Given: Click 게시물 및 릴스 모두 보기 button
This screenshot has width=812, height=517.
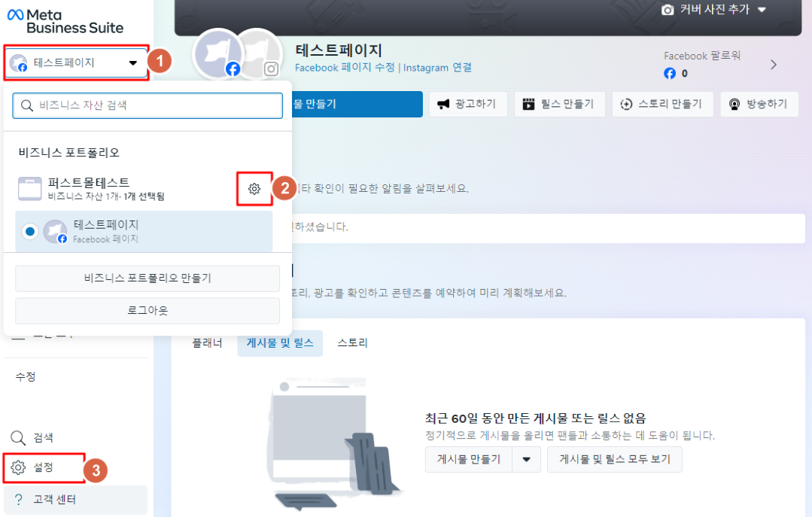Looking at the screenshot, I should [615, 460].
